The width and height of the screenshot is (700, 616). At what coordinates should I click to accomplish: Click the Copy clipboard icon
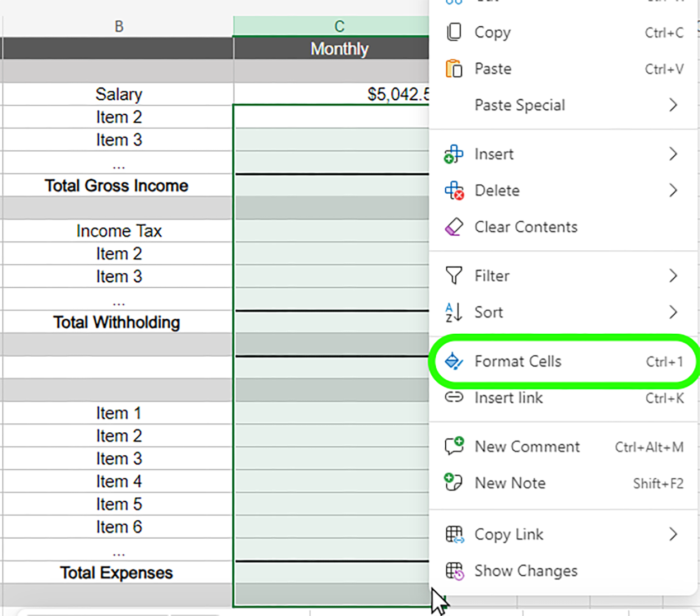click(x=454, y=32)
